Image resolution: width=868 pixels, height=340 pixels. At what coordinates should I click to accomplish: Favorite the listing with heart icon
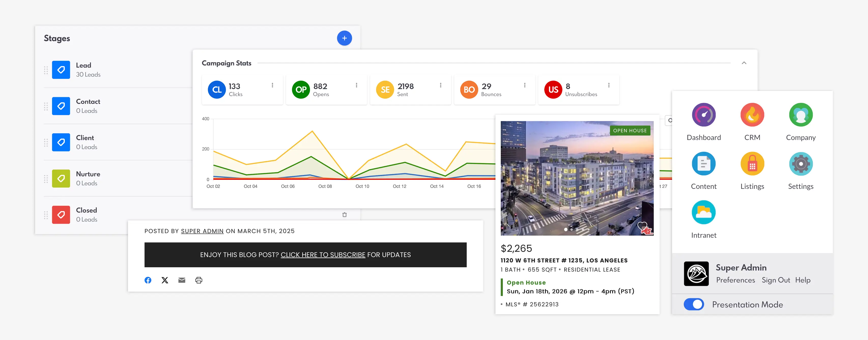click(x=642, y=226)
